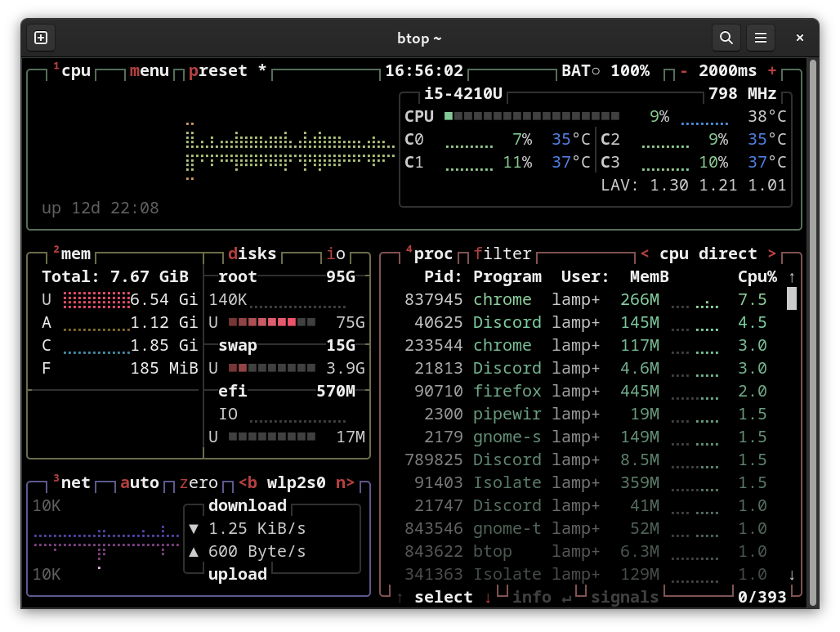
Task: Click the MemB column header
Action: tap(650, 276)
